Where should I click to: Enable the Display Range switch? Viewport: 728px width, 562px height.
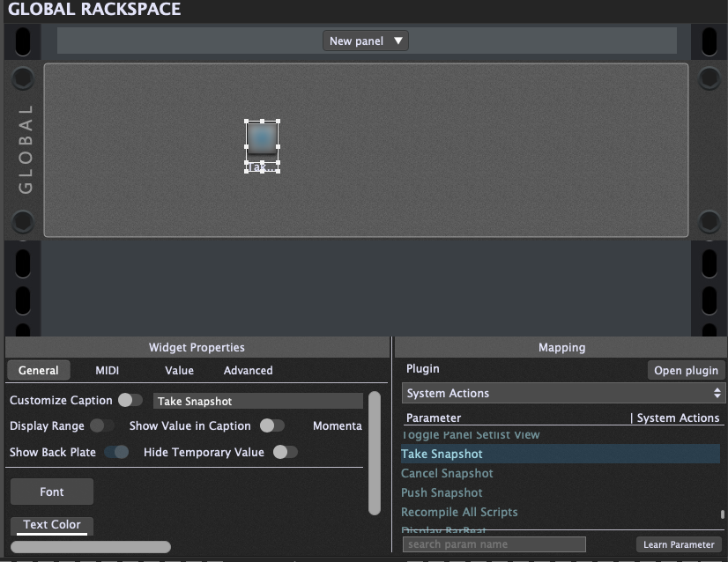pos(102,425)
